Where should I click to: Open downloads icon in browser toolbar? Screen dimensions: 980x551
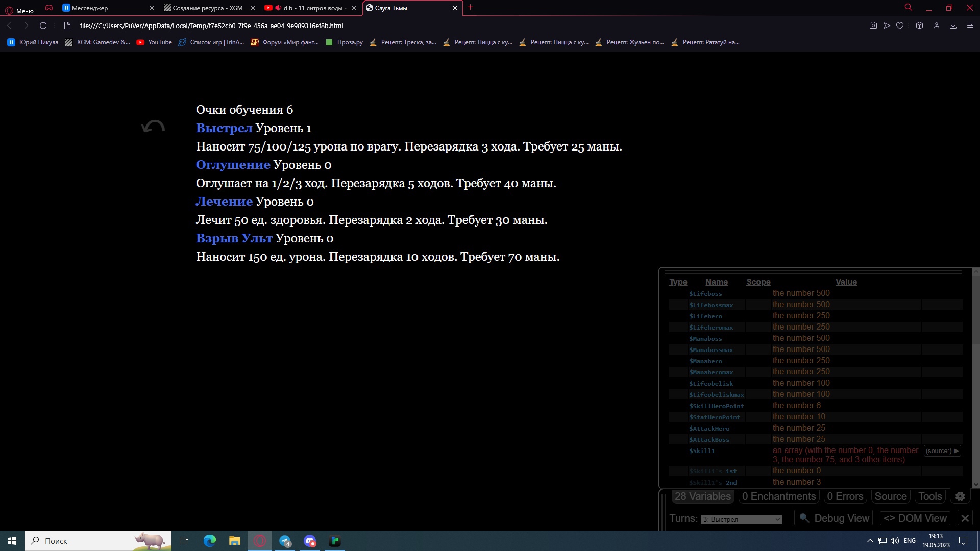click(x=952, y=26)
